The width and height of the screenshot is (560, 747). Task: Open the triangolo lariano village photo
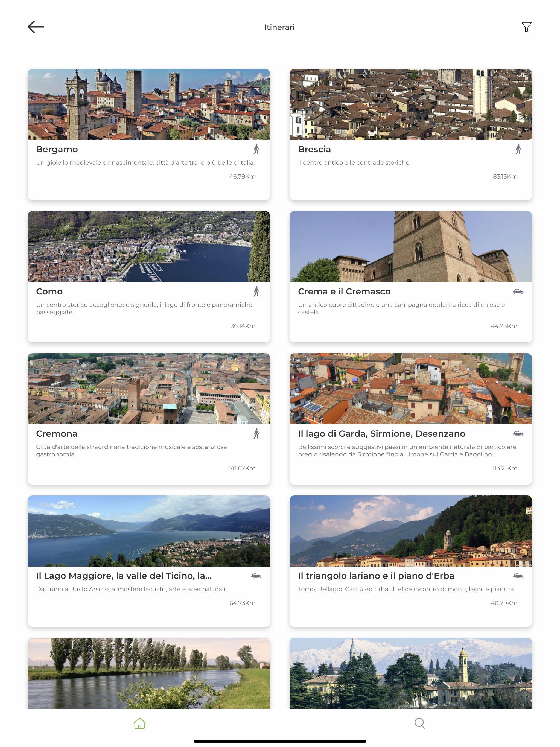(410, 531)
